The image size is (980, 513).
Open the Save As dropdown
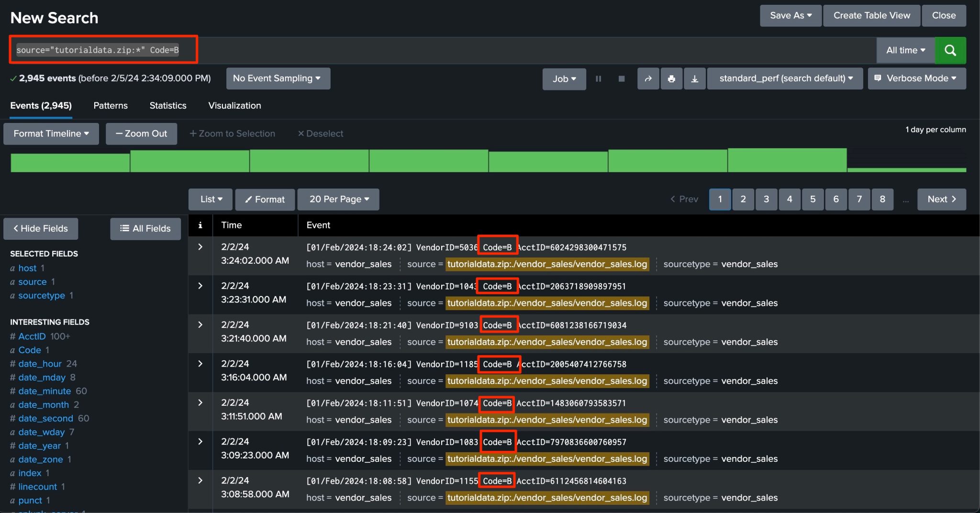[x=790, y=15]
